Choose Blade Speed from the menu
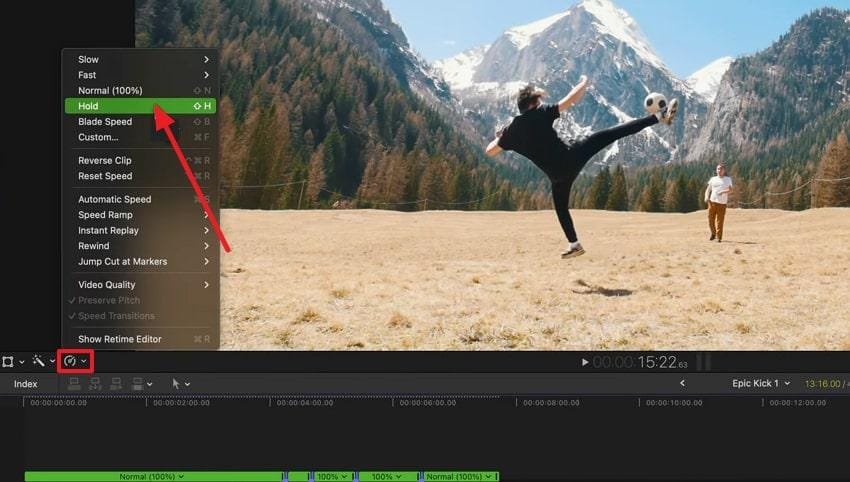This screenshot has height=482, width=850. point(141,121)
